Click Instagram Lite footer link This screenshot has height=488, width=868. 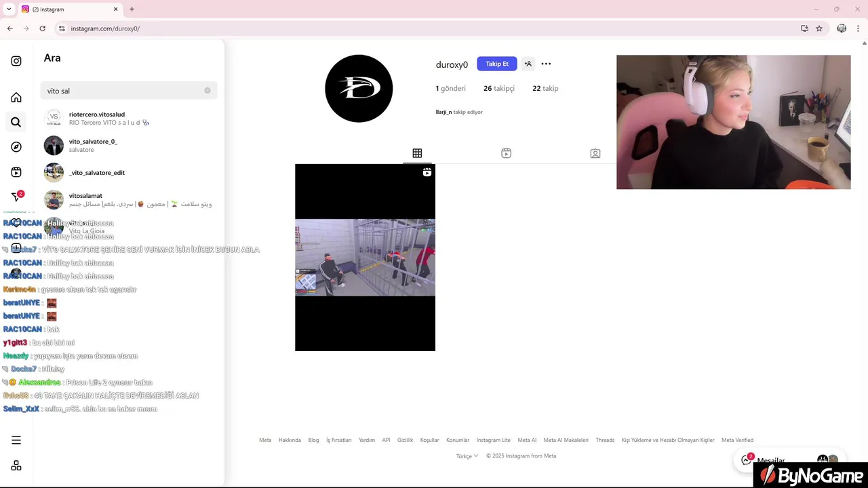coord(494,440)
